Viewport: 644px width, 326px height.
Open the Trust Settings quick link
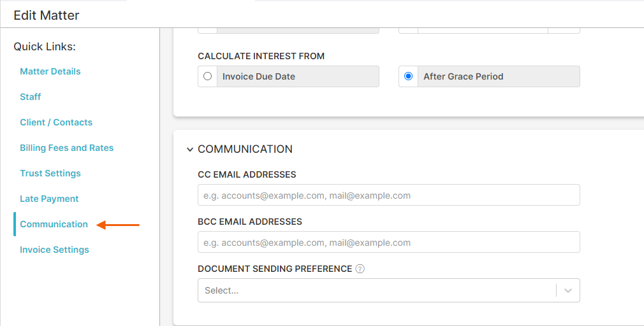tap(50, 173)
